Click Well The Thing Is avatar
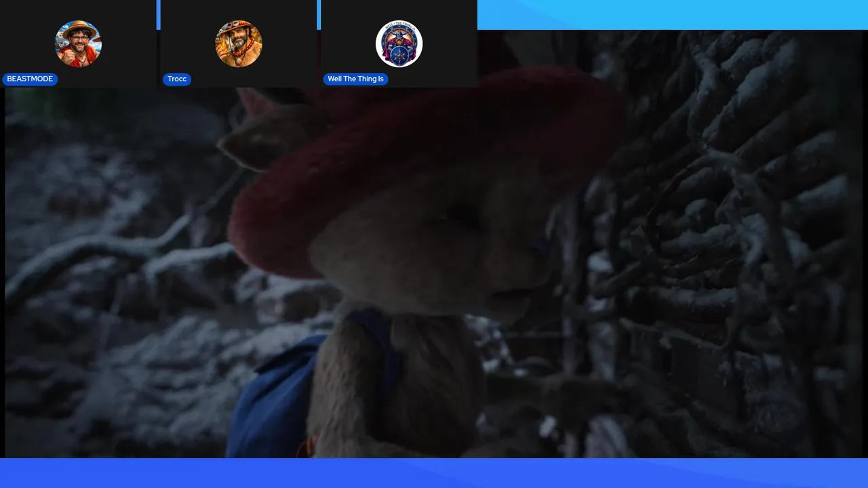Image resolution: width=868 pixels, height=488 pixels. pos(399,43)
